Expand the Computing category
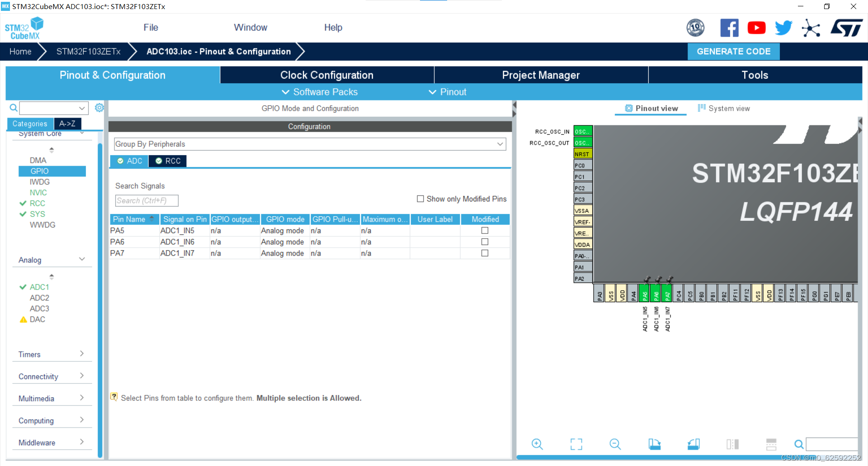 tap(82, 419)
